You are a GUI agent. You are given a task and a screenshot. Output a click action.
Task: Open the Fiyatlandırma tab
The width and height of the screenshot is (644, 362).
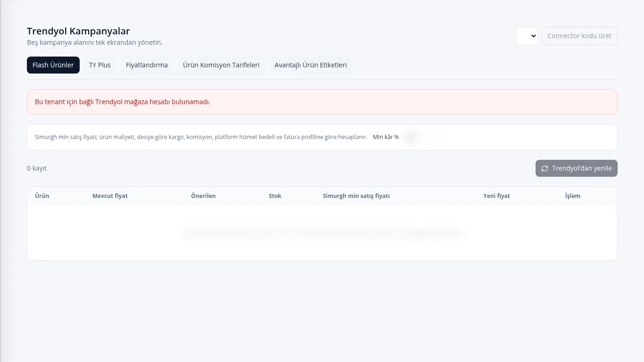147,65
